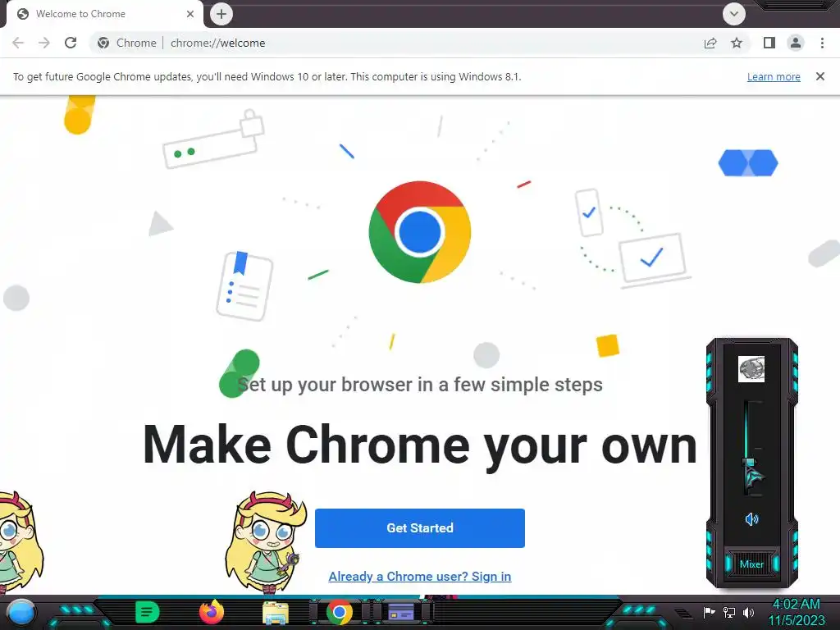The width and height of the screenshot is (840, 630).
Task: Open the 'Already a Chrome user? Sign in' link
Action: tap(419, 577)
